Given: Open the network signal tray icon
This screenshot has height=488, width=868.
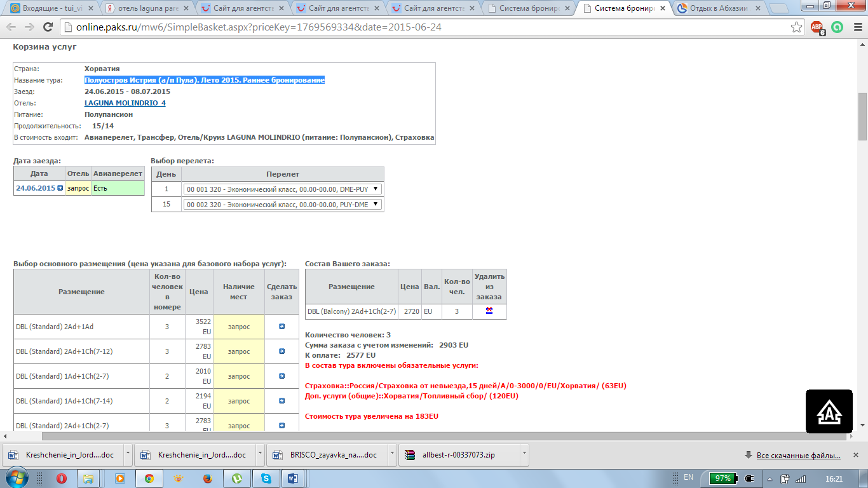Looking at the screenshot, I should point(801,478).
